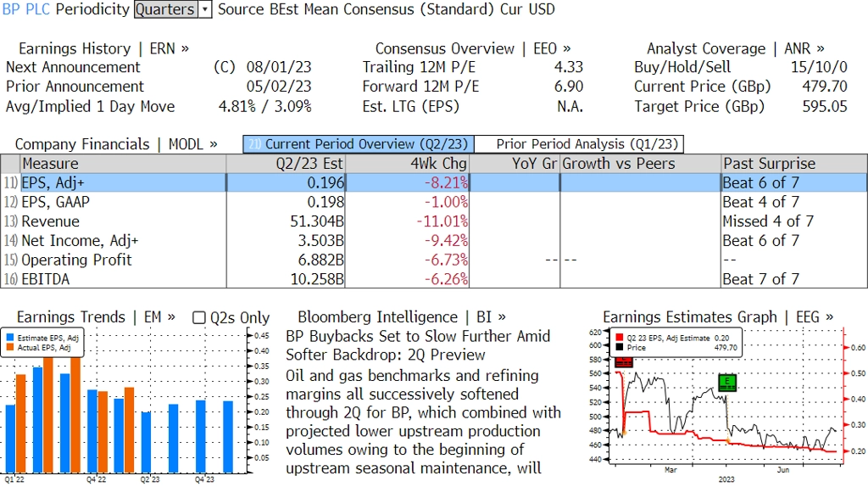Select the Revenue measure row
This screenshot has height=487, width=868.
pos(434,221)
